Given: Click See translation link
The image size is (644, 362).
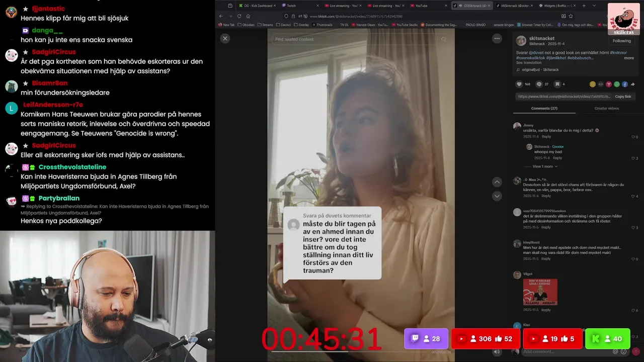Looking at the screenshot, I should click(529, 63).
